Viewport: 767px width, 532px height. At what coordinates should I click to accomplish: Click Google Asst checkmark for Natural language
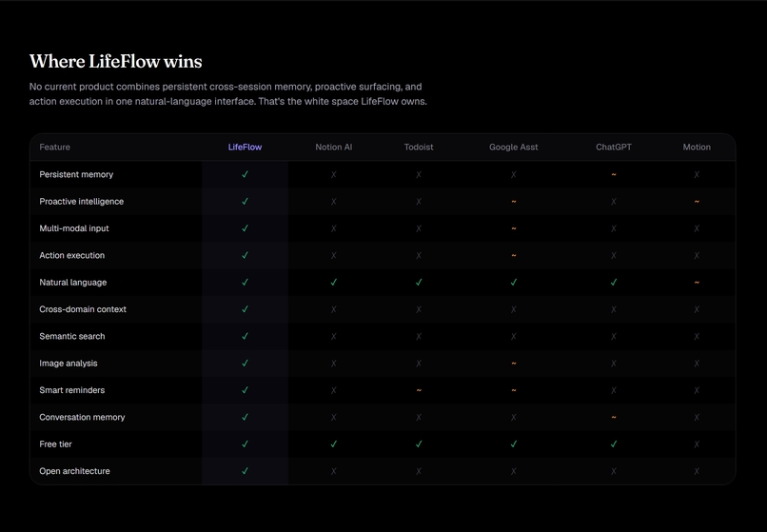point(514,282)
